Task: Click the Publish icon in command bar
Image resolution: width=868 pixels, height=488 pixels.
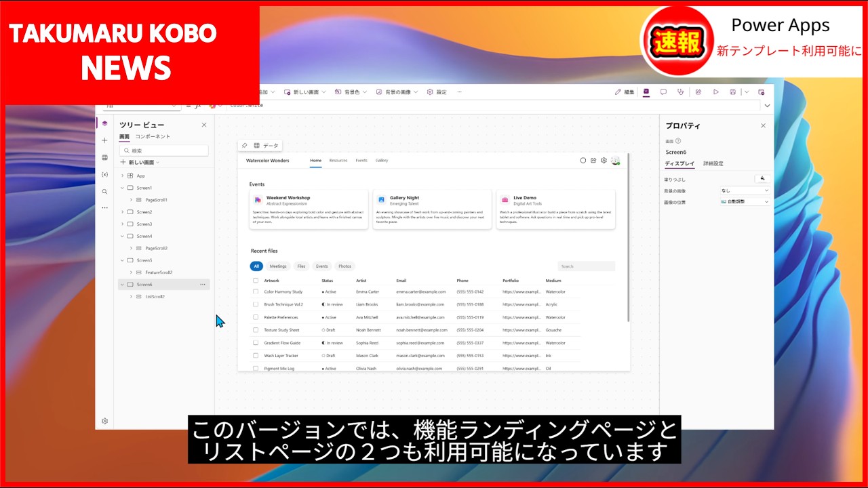Action: tap(761, 92)
